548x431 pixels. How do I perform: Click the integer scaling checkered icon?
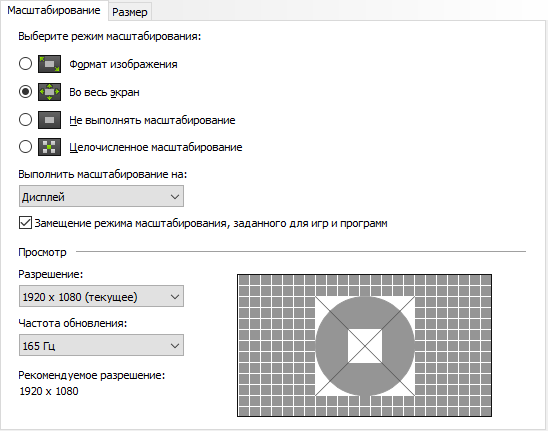tap(49, 147)
